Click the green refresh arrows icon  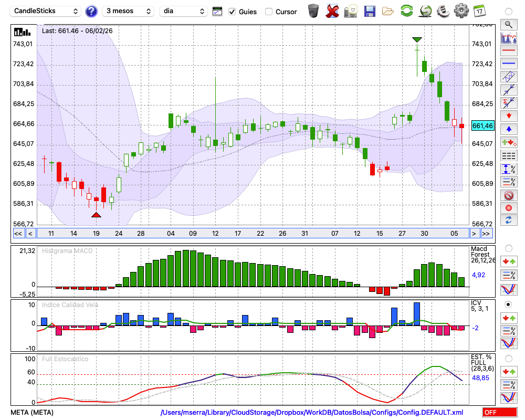[406, 11]
